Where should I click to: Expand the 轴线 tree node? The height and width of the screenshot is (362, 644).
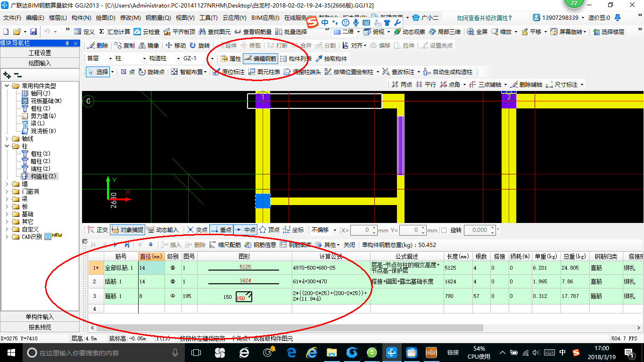tap(7, 139)
